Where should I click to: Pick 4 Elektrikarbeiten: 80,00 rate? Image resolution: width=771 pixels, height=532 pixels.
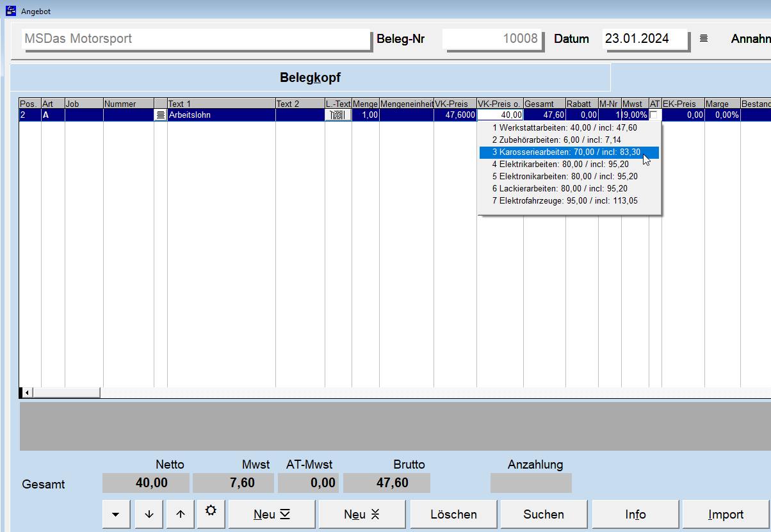point(569,165)
